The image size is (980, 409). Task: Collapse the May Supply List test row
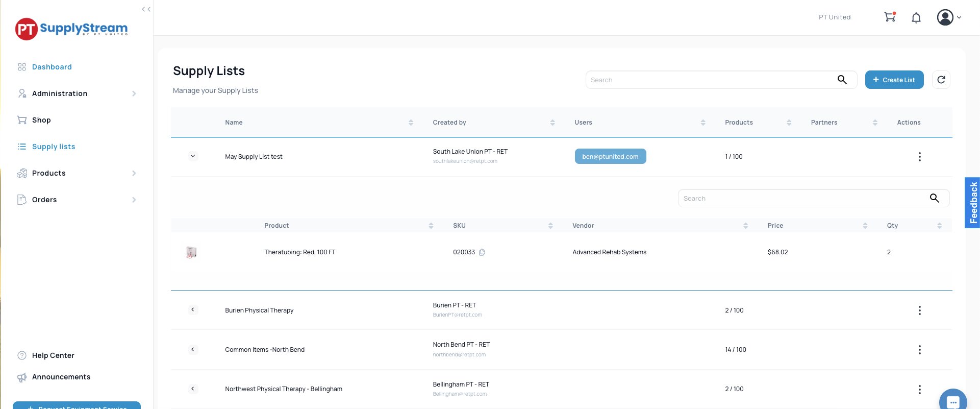[x=193, y=156]
